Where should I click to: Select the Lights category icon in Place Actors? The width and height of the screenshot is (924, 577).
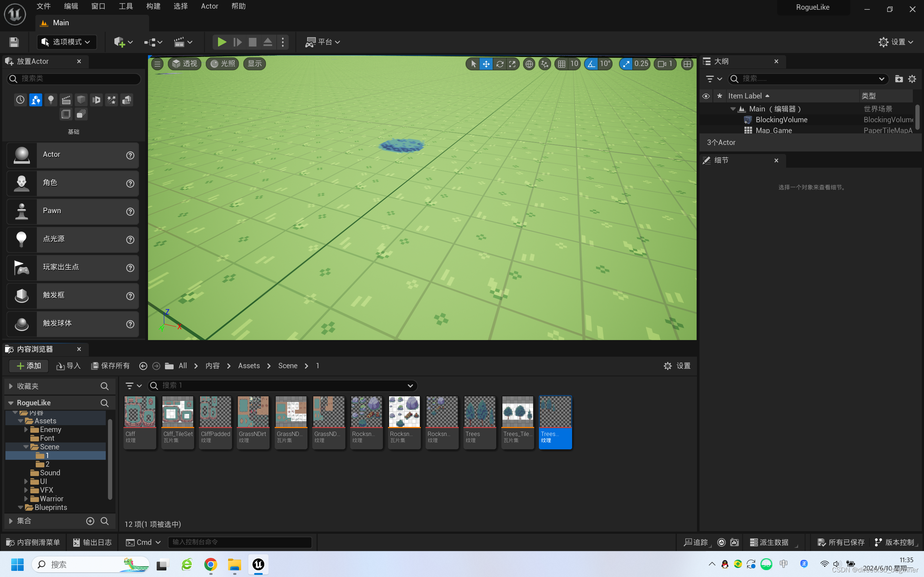[51, 100]
